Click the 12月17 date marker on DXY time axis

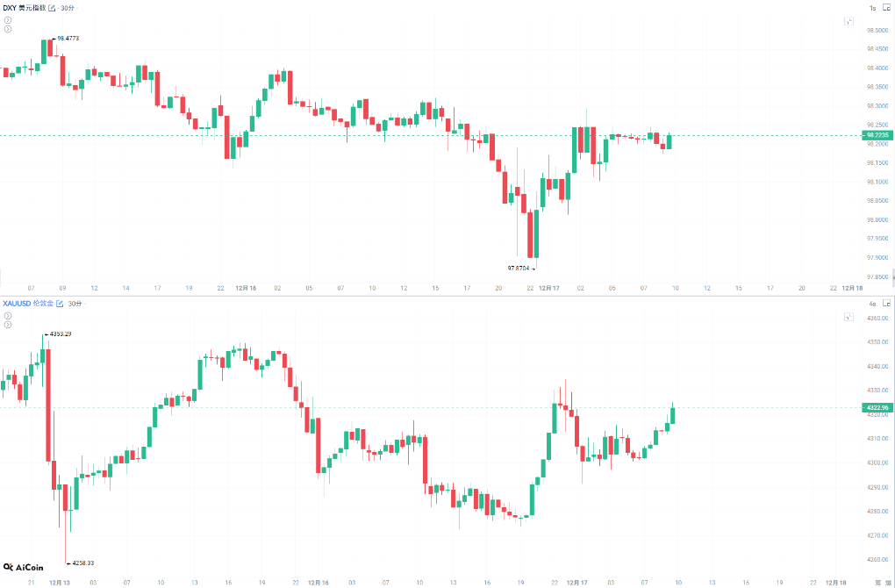click(549, 288)
